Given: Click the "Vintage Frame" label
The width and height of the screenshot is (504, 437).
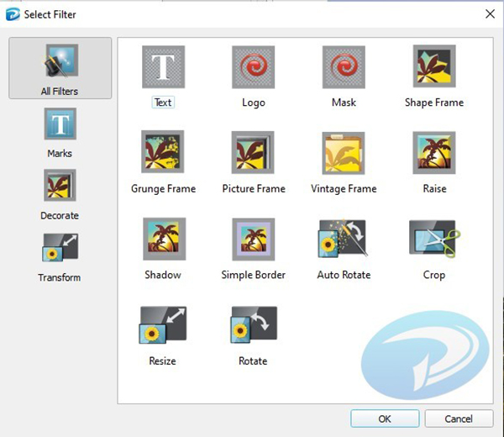Looking at the screenshot, I should (344, 188).
